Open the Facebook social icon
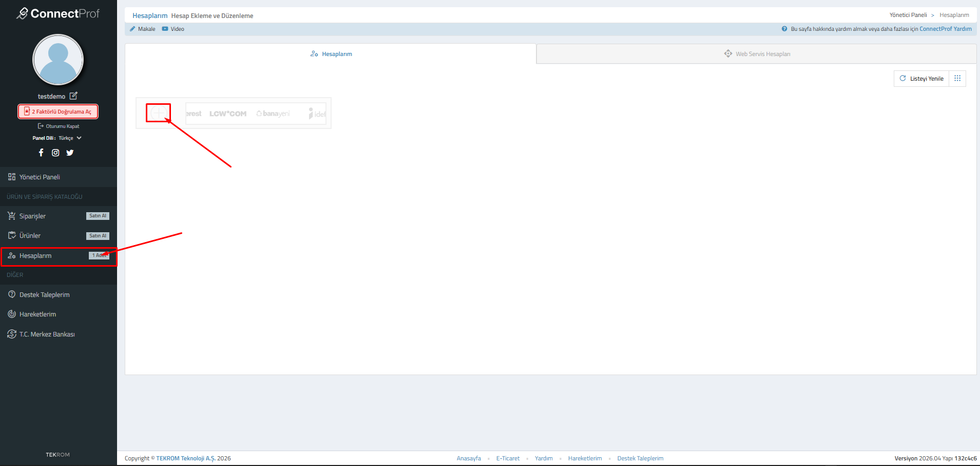980x466 pixels. point(41,153)
